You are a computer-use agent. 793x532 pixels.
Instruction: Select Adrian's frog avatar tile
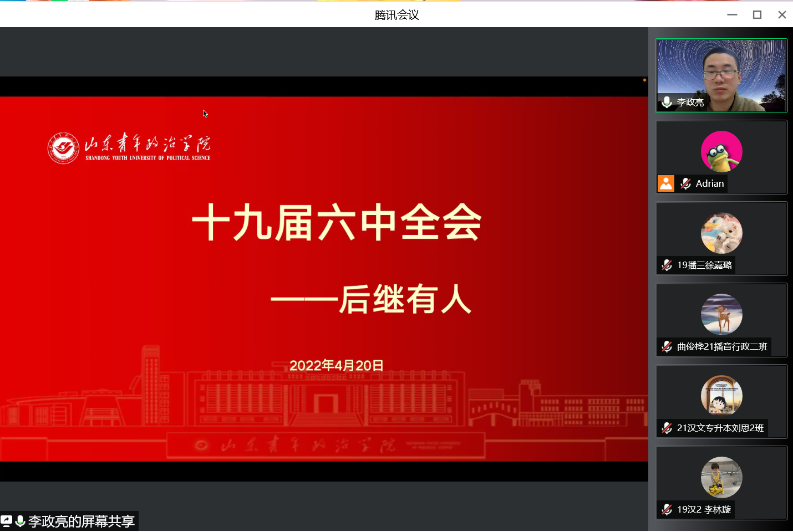click(x=721, y=151)
